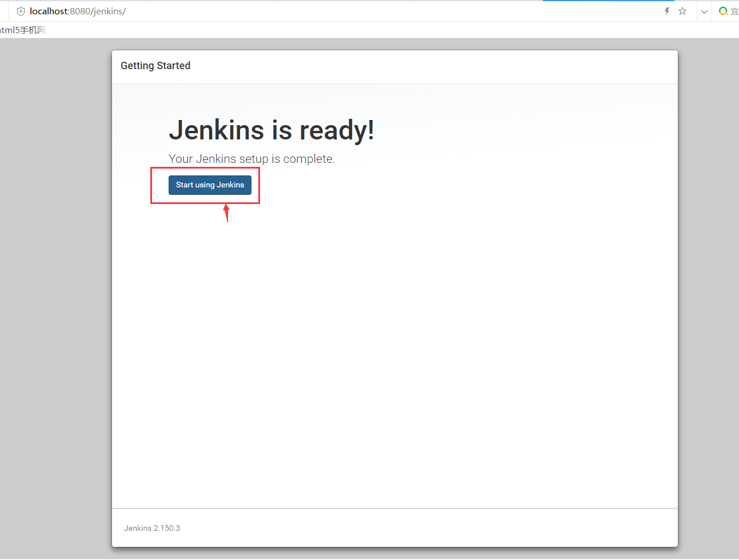Click the Getting Started header text
Screen dimensions: 739x560
click(155, 66)
